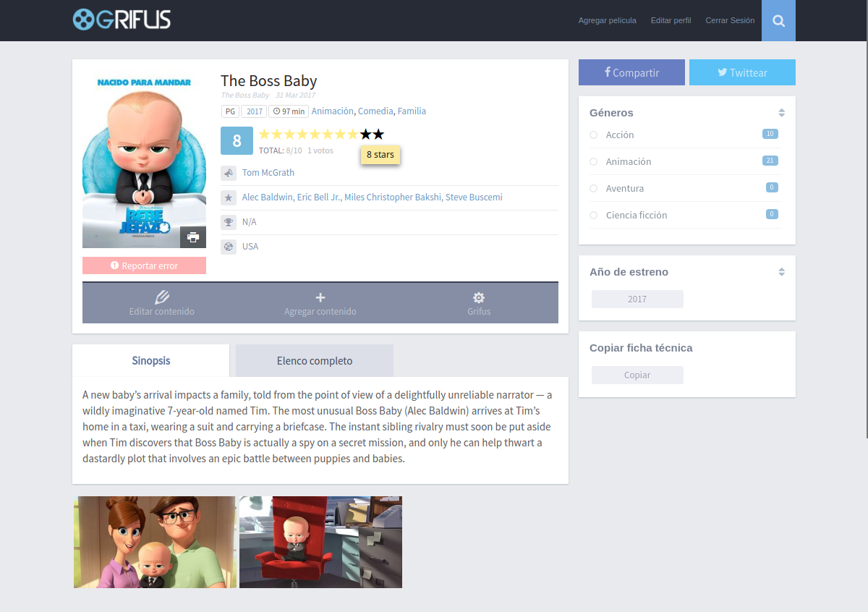
Task: Click the cast star icon
Action: [x=229, y=197]
